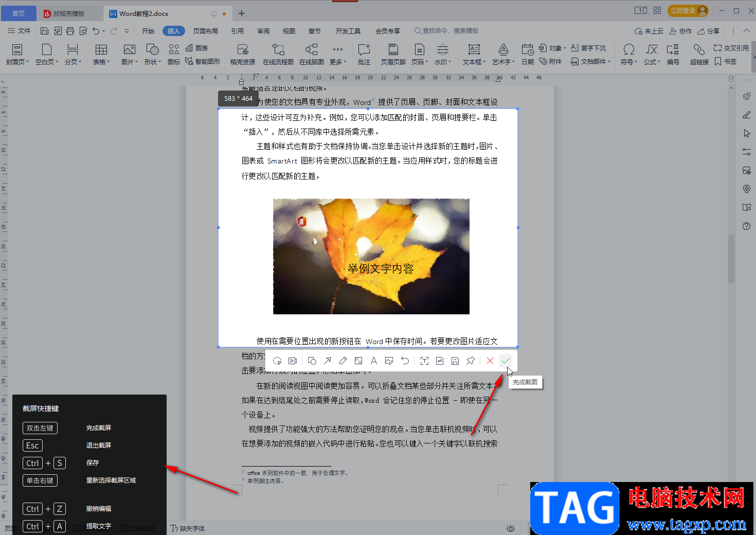Open the 审阅 ribbon tab
This screenshot has width=756, height=535.
click(x=263, y=31)
